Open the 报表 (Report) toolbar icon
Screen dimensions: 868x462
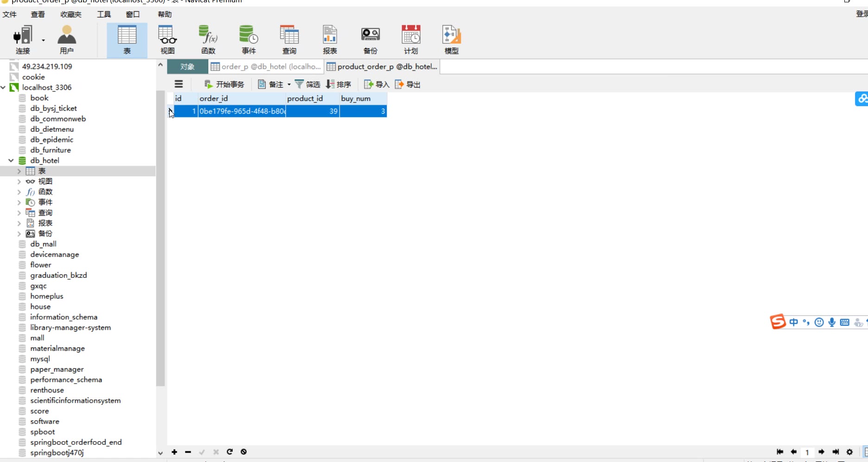(x=330, y=40)
